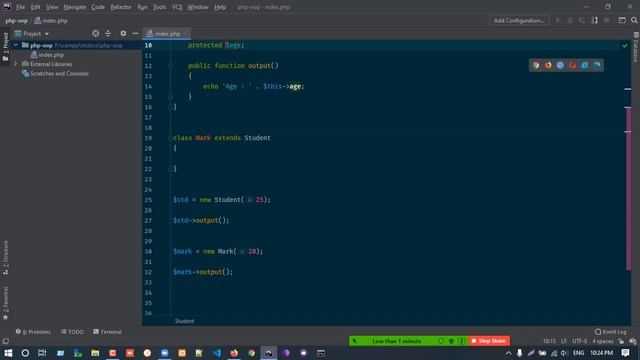Change LF line separator in status bar

(x=564, y=341)
